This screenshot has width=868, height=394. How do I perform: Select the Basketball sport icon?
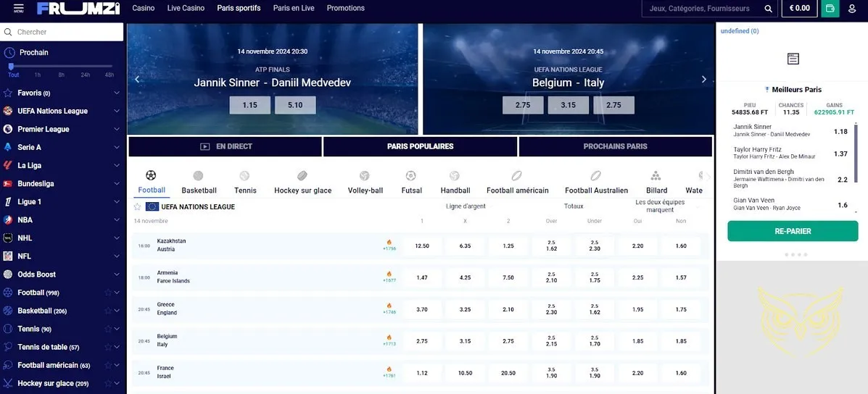coord(199,176)
